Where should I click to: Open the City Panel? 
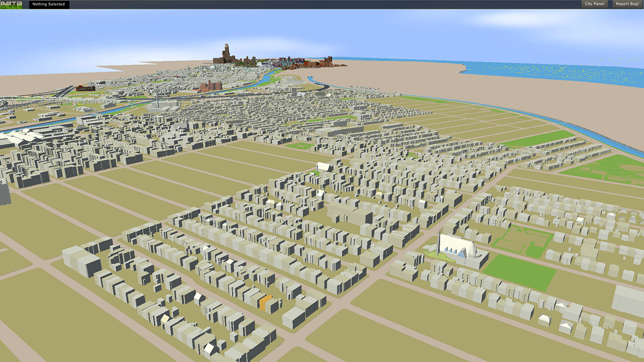(594, 4)
